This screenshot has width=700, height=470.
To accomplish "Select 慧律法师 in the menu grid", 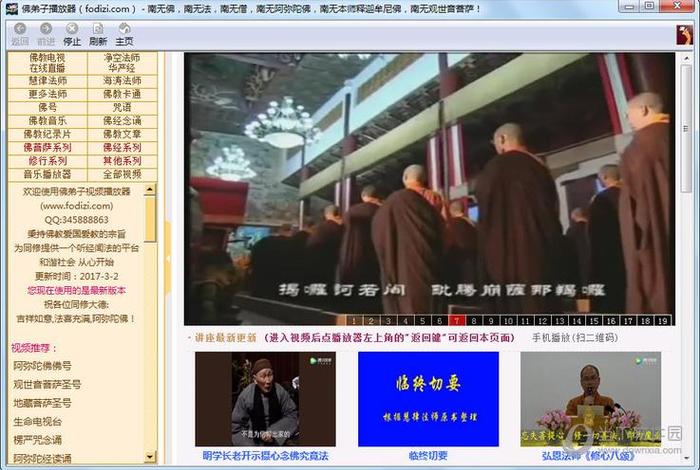I will pyautogui.click(x=47, y=81).
